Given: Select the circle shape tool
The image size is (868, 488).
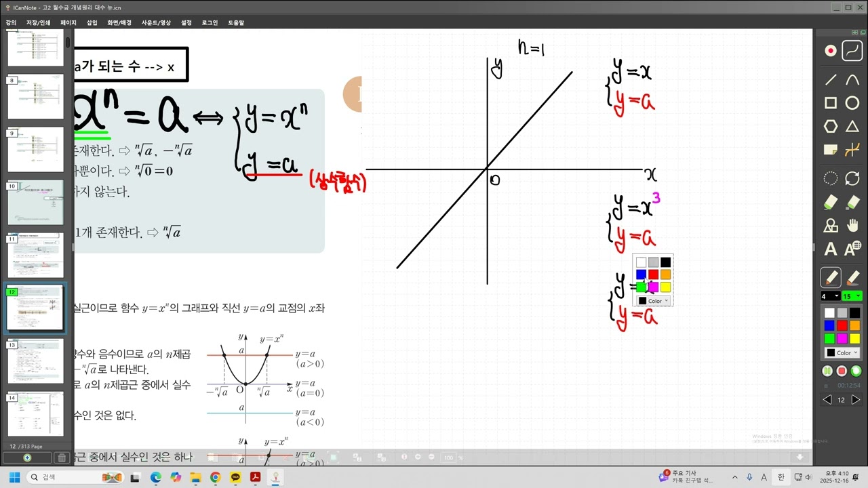Looking at the screenshot, I should click(x=852, y=103).
